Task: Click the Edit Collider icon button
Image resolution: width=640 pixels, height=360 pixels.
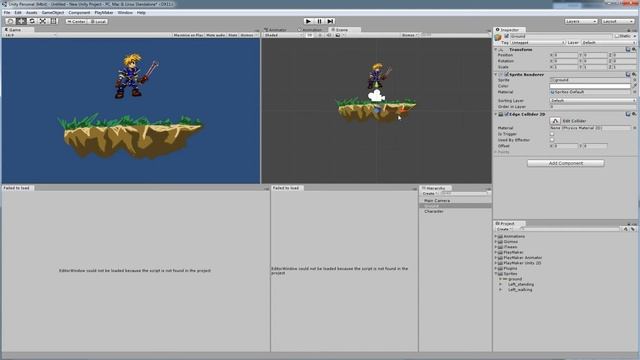Action: point(555,121)
